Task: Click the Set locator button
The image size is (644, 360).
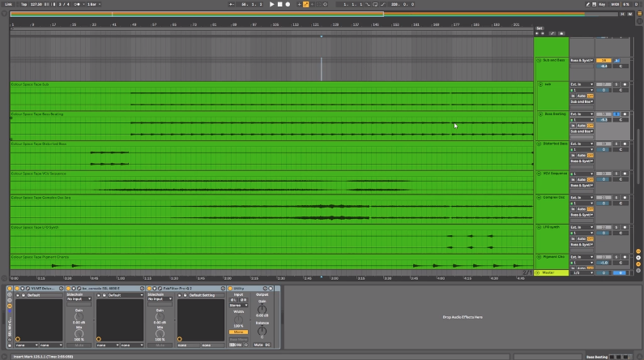Action: tap(540, 28)
